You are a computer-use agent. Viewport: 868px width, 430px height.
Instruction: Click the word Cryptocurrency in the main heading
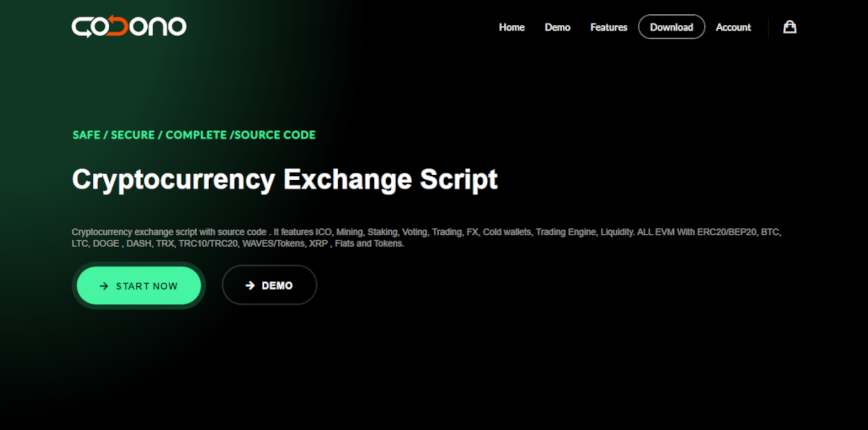[x=173, y=180]
